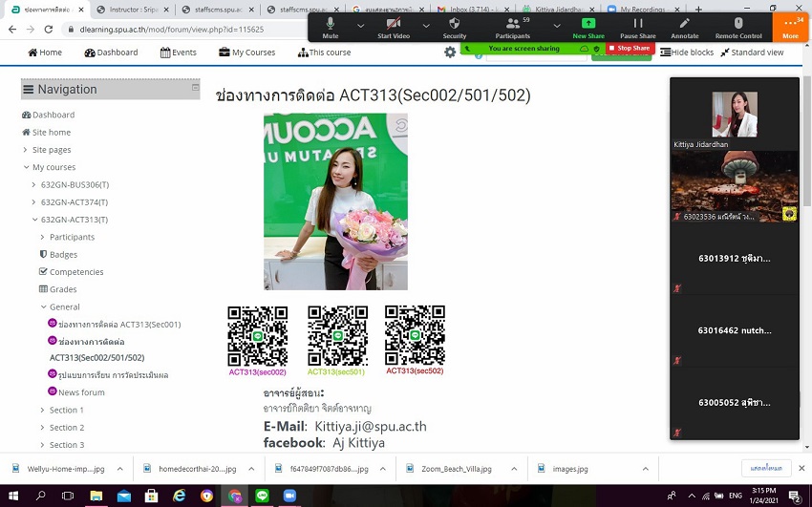
Task: Open This course menu
Action: pyautogui.click(x=324, y=53)
